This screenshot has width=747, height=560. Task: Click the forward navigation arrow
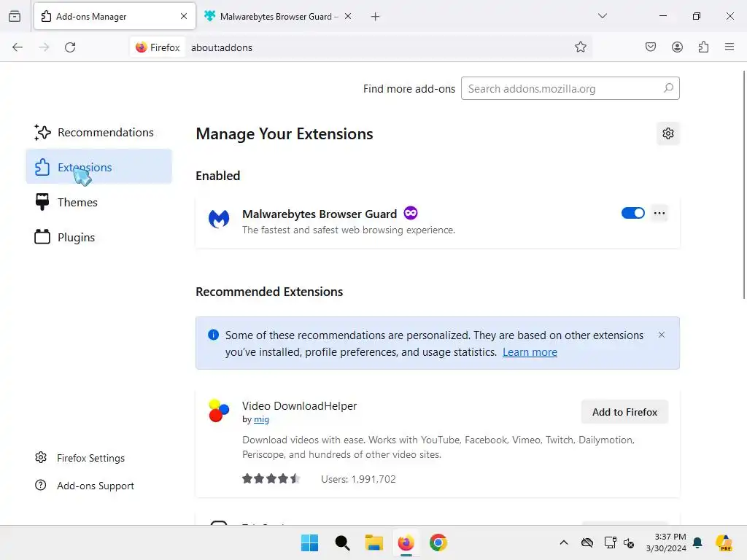point(44,47)
